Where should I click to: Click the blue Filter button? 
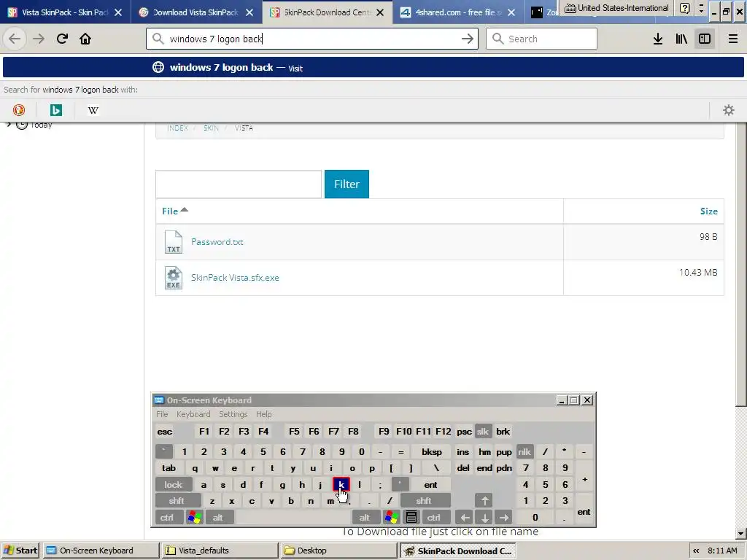(347, 184)
